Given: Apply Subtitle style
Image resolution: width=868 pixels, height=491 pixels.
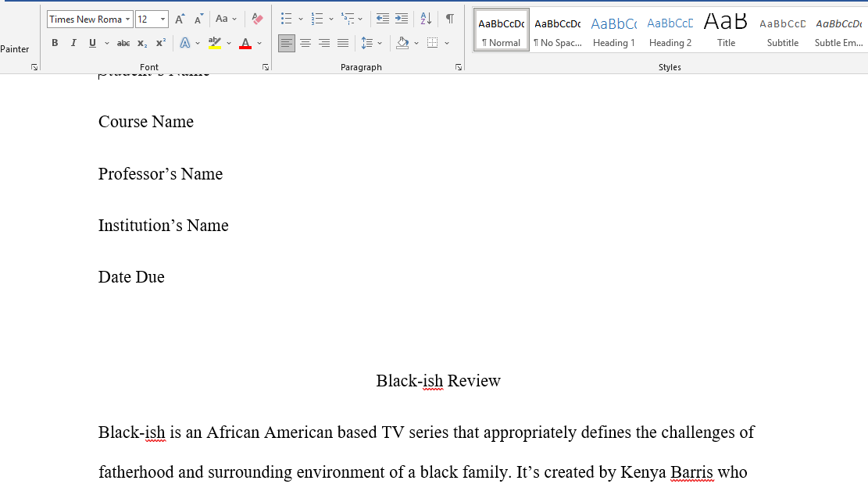Looking at the screenshot, I should [783, 30].
